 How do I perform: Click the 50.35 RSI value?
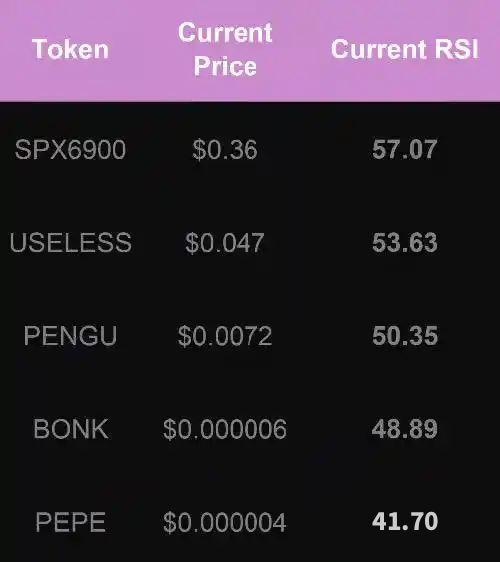405,336
